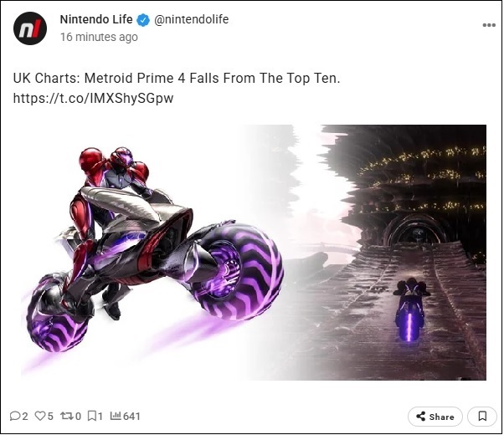
Task: Open the Metroid Prime 4 motorcycle image
Action: pyautogui.click(x=249, y=253)
